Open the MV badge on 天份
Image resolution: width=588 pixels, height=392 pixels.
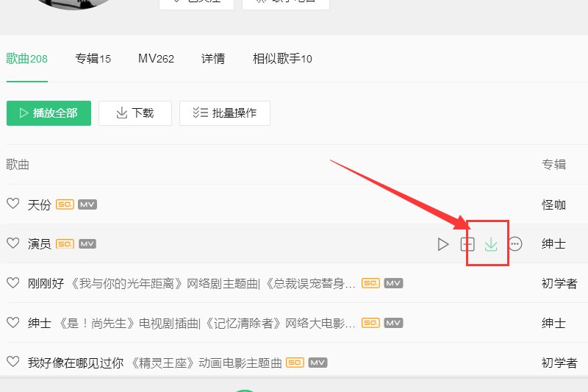pyautogui.click(x=87, y=204)
